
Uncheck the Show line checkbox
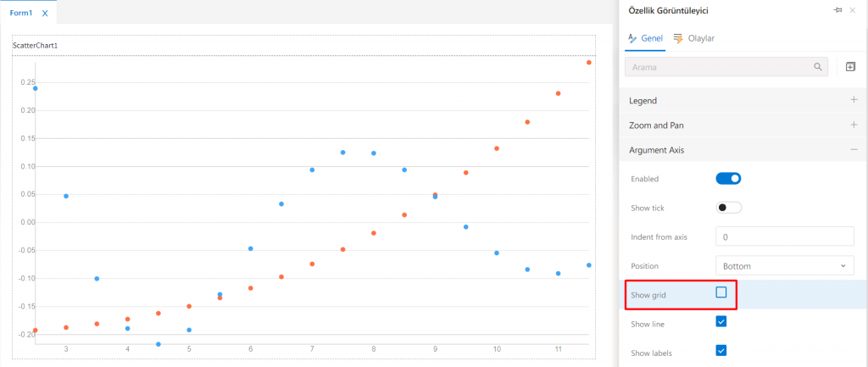721,321
